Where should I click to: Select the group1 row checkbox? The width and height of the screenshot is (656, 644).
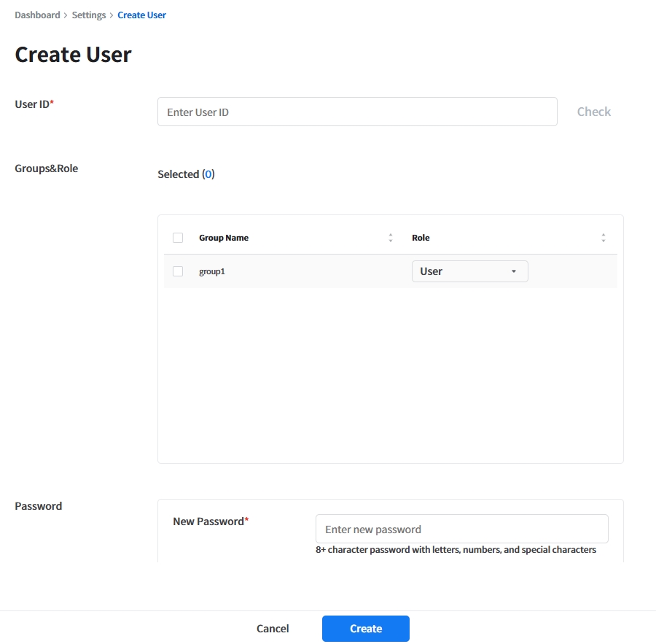[178, 271]
